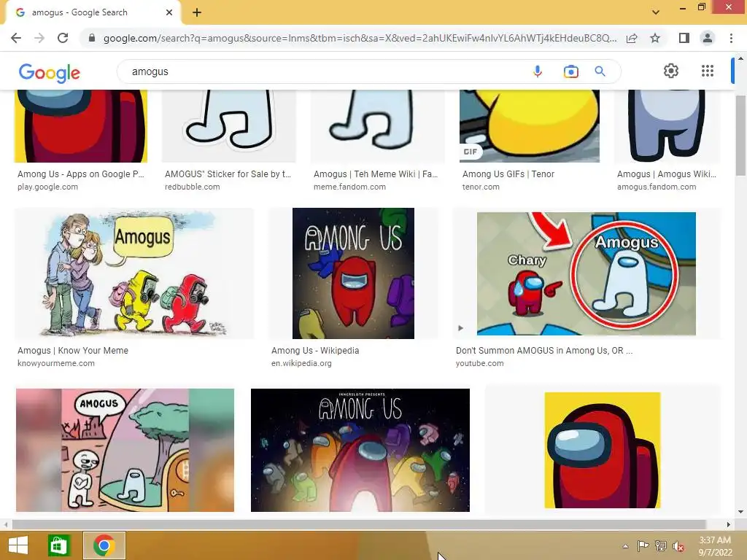
Task: Click the muted speaker volume icon
Action: click(678, 546)
